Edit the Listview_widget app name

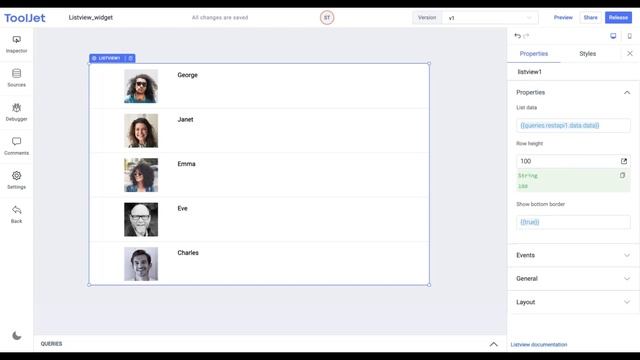[x=91, y=18]
